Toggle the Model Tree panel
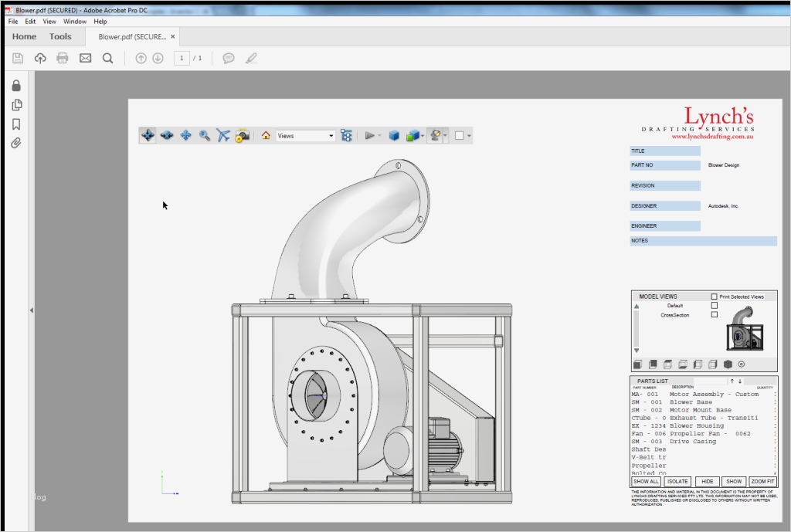 tap(346, 136)
